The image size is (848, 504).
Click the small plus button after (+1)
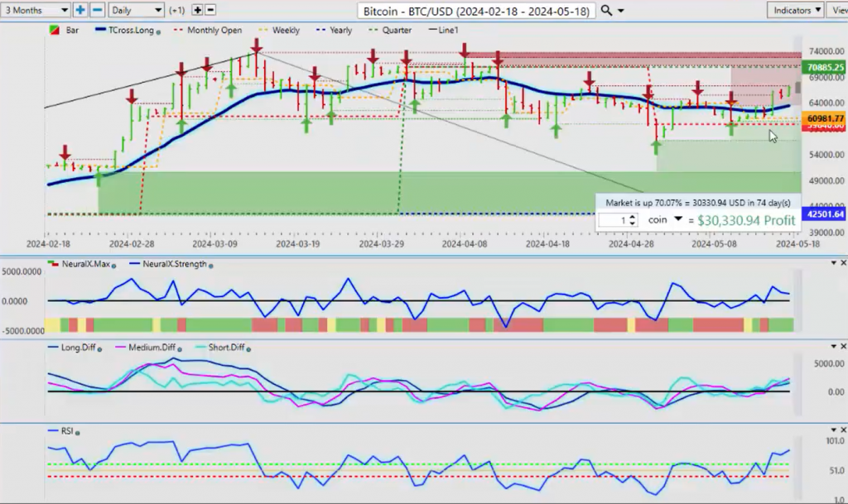point(197,10)
